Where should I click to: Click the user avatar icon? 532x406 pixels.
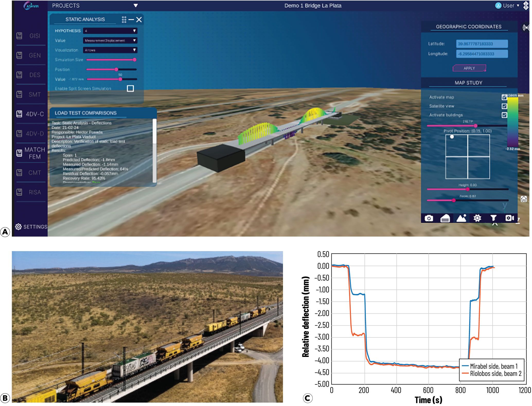pos(498,6)
